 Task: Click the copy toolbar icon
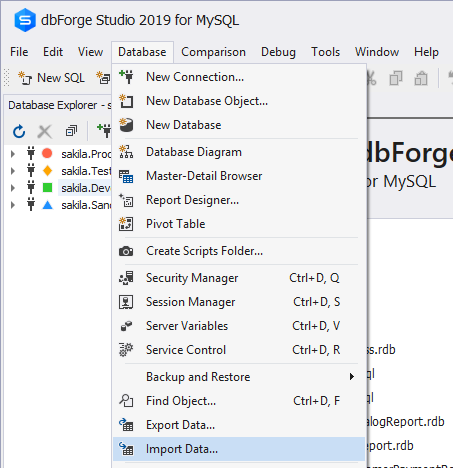tap(396, 79)
